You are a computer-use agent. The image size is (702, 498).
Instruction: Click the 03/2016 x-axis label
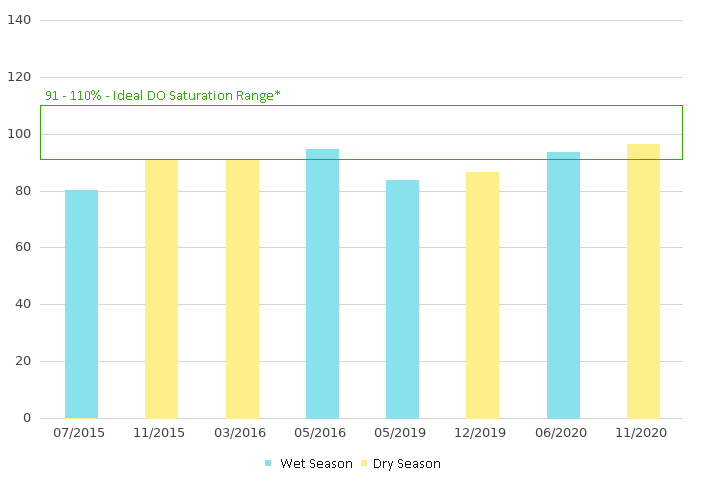[242, 433]
